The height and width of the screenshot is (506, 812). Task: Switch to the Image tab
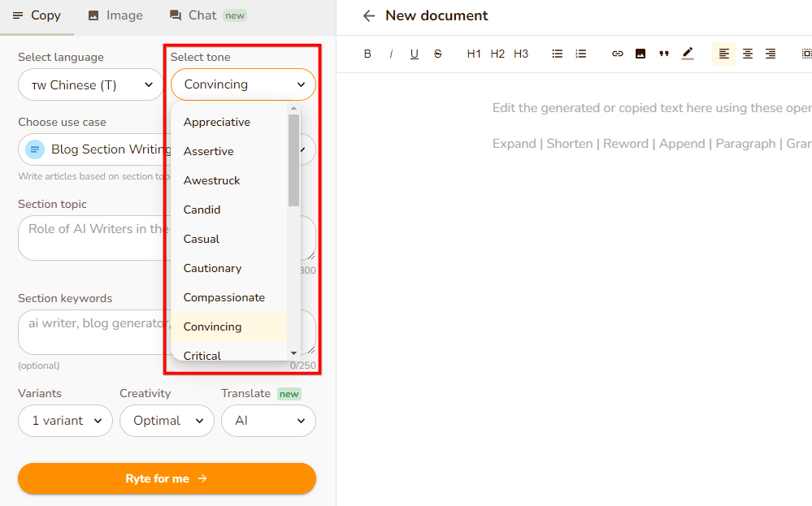[x=115, y=15]
